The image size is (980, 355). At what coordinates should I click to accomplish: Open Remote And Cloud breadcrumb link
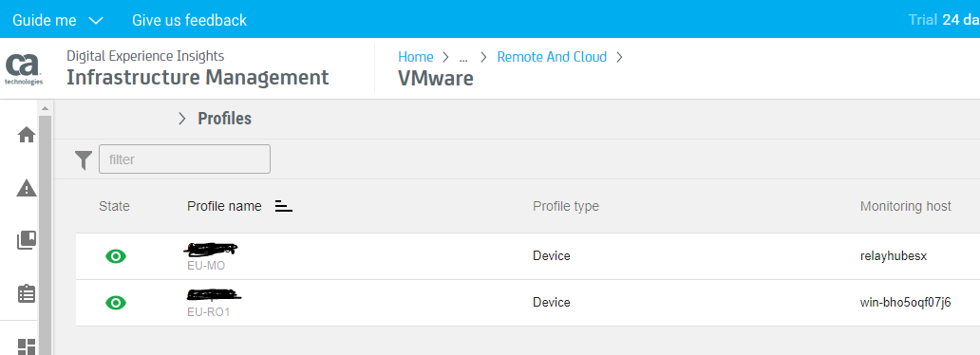pos(552,57)
